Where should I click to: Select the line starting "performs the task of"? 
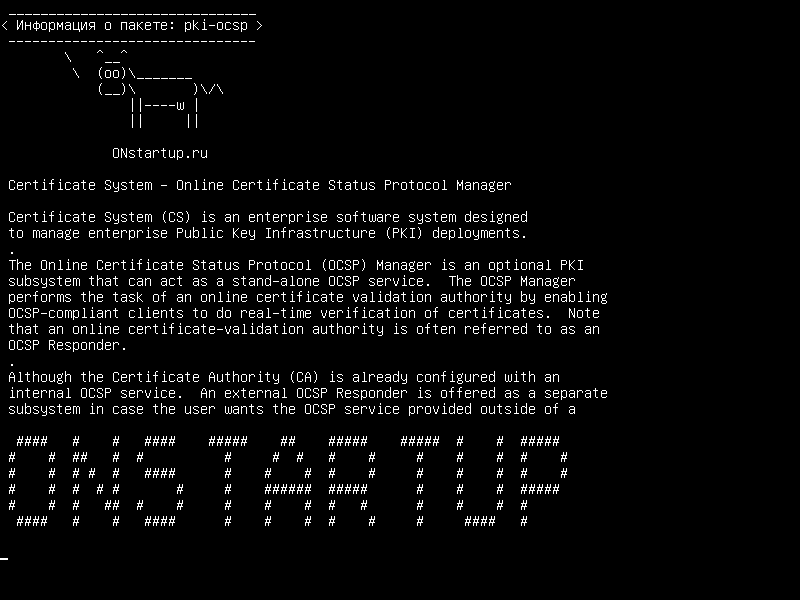[308, 297]
